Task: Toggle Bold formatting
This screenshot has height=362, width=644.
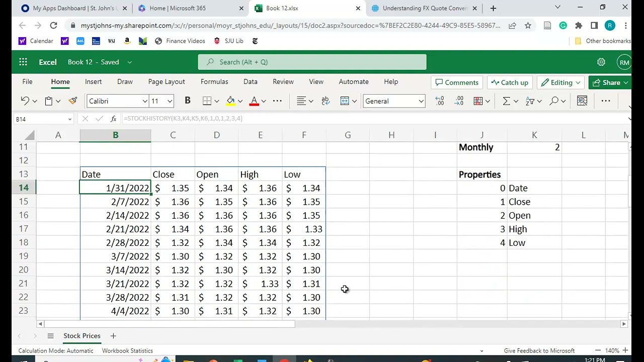Action: click(188, 101)
